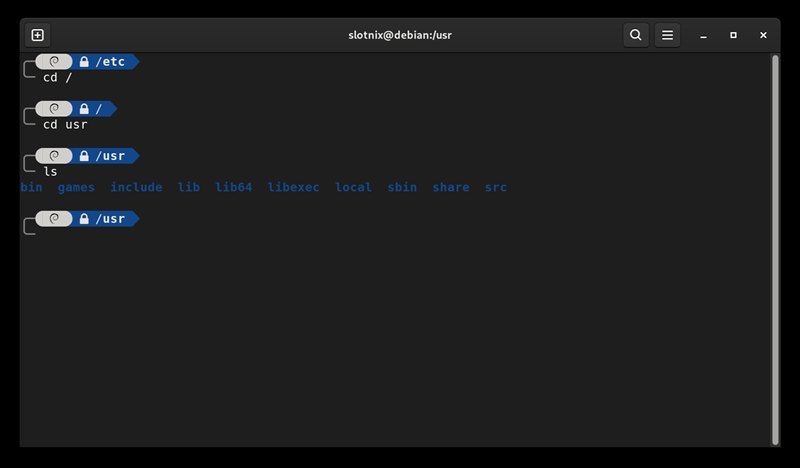Viewport: 800px width, 468px height.
Task: Open a new terminal tab
Action: coord(38,35)
